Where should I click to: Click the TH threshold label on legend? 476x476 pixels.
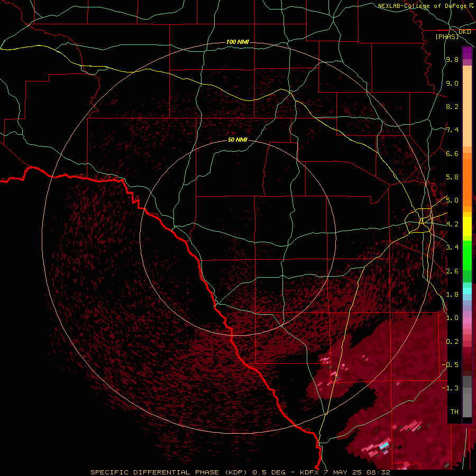click(x=454, y=412)
